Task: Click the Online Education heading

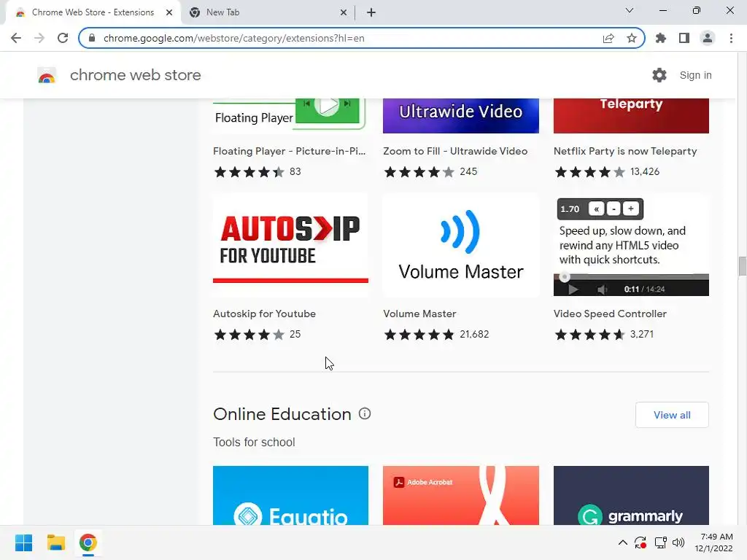Action: 282,414
